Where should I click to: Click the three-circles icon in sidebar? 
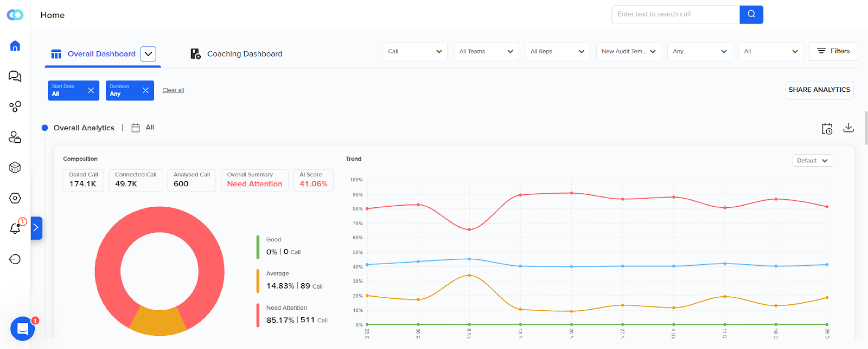[x=15, y=107]
